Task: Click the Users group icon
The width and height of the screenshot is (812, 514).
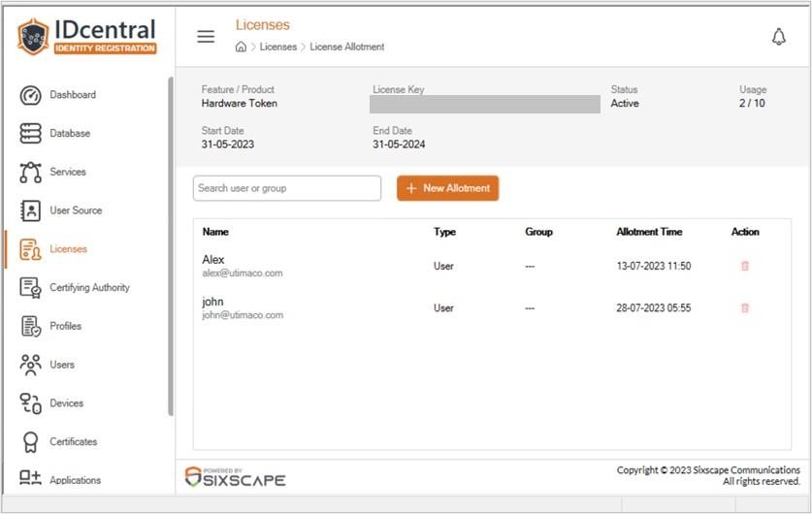Action: (x=30, y=365)
